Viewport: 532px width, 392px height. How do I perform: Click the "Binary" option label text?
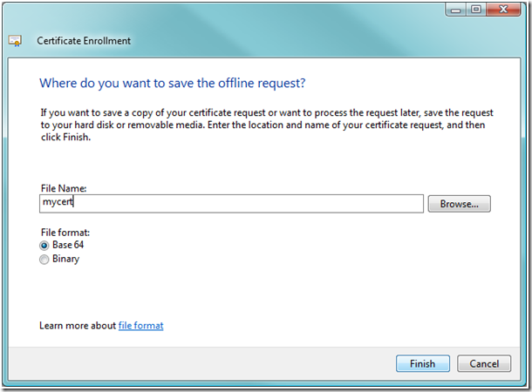[x=65, y=259]
